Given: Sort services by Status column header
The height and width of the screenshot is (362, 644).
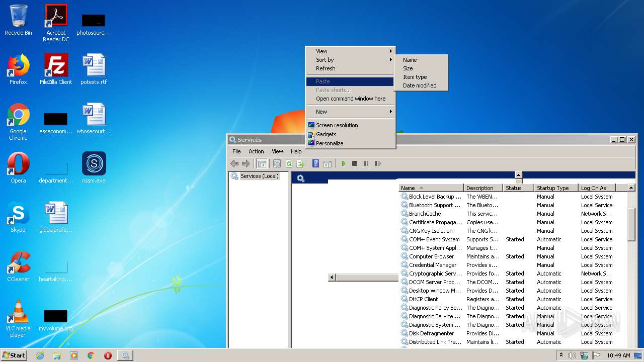Looking at the screenshot, I should click(x=518, y=188).
